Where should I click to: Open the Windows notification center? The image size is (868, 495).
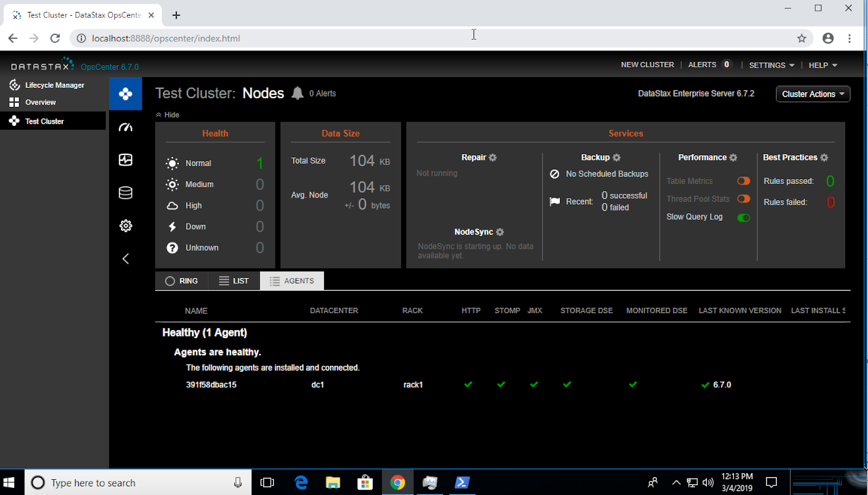click(771, 483)
